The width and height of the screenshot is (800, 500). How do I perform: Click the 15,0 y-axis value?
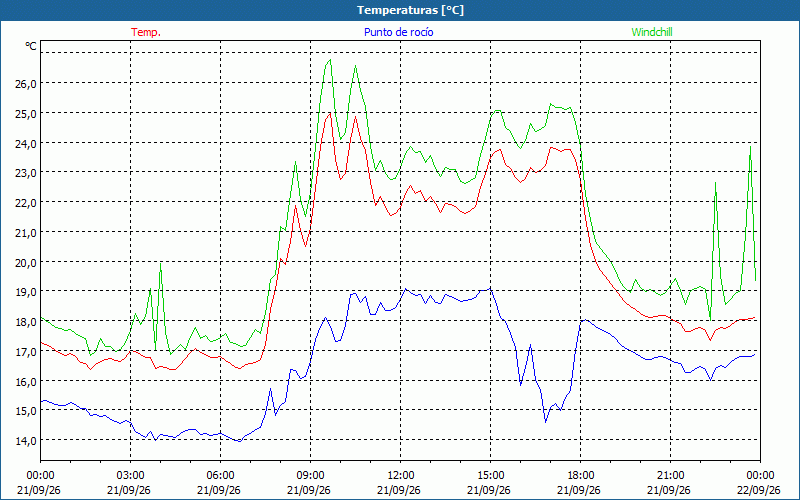coord(26,411)
